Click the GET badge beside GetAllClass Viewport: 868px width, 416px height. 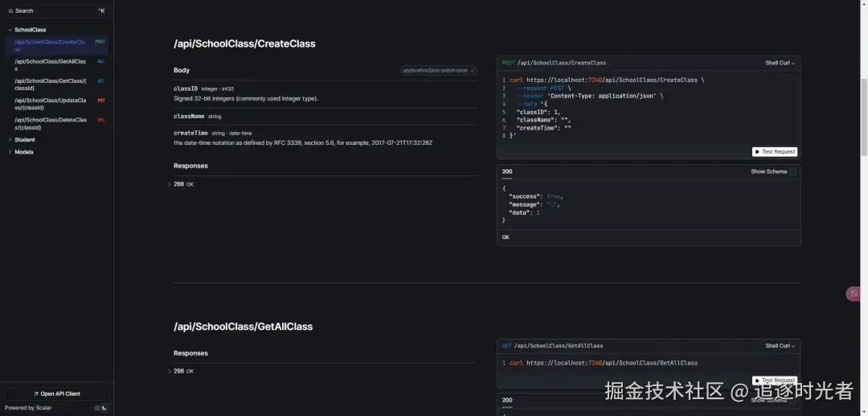tap(100, 61)
